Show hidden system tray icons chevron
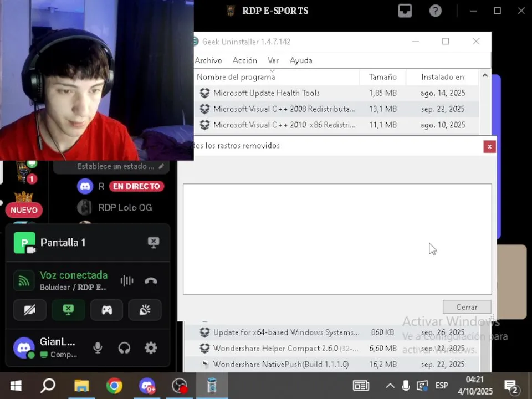532x399 pixels. [390, 386]
